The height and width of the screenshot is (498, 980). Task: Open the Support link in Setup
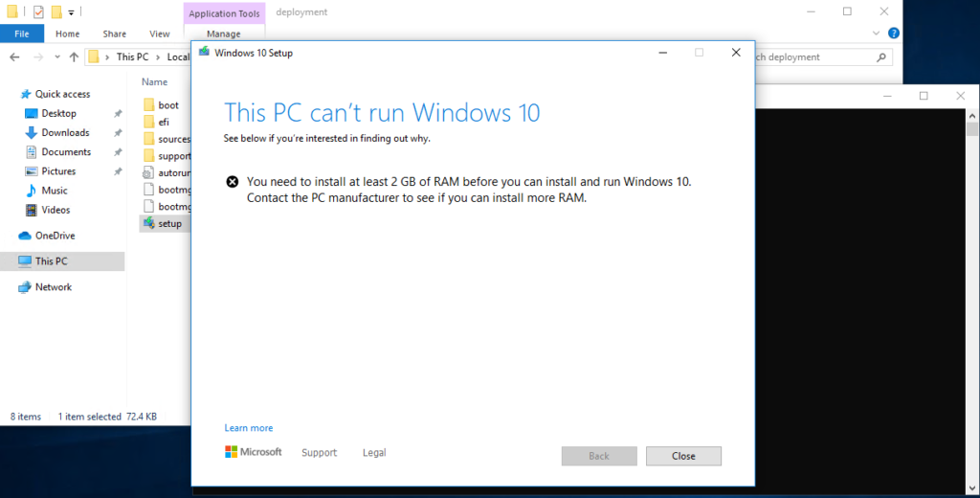(x=319, y=452)
